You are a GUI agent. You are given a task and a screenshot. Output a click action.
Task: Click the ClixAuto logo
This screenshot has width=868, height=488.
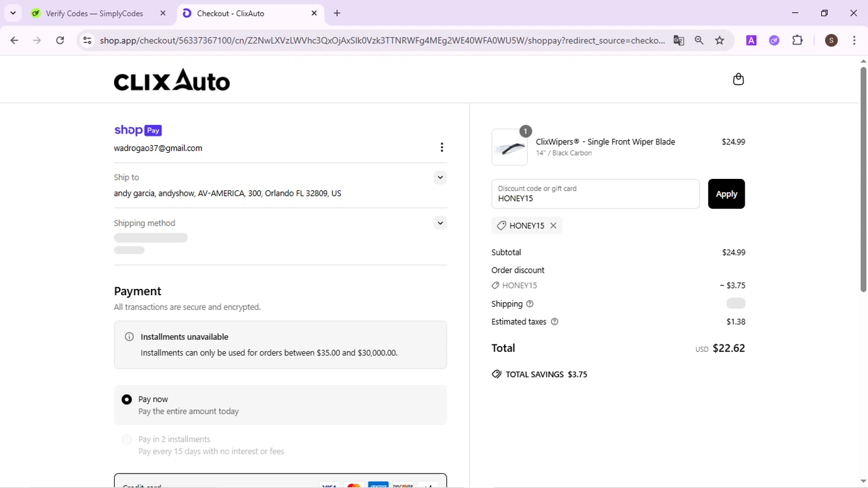pos(172,80)
